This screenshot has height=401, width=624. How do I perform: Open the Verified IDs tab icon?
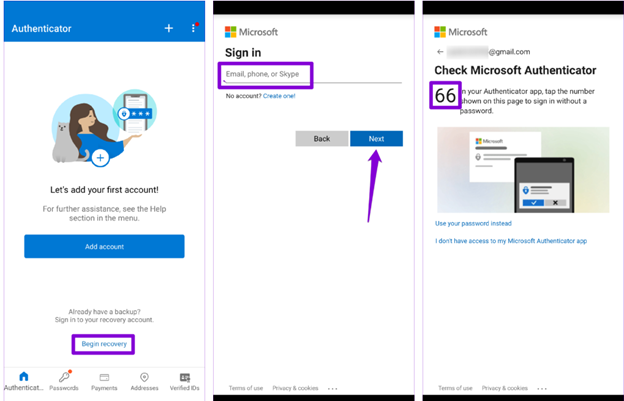pyautogui.click(x=184, y=377)
